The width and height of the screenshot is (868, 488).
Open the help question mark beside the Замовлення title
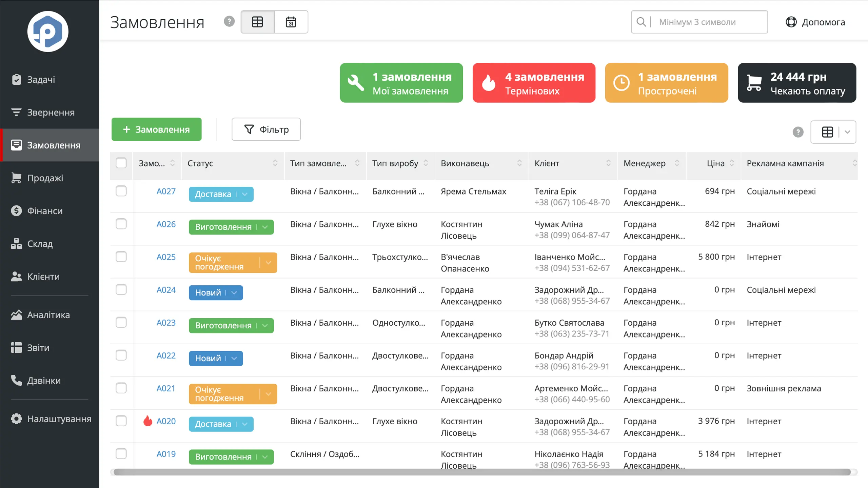pyautogui.click(x=229, y=22)
